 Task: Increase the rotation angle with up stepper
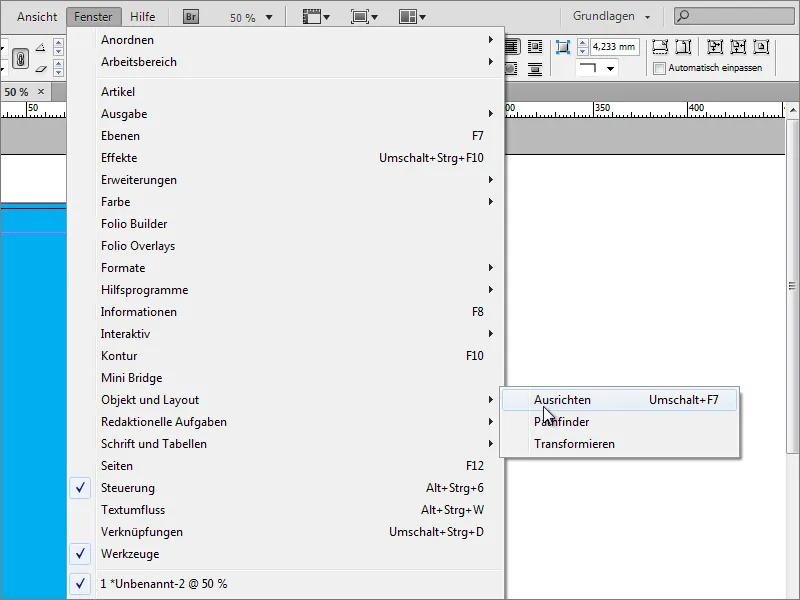[58, 43]
